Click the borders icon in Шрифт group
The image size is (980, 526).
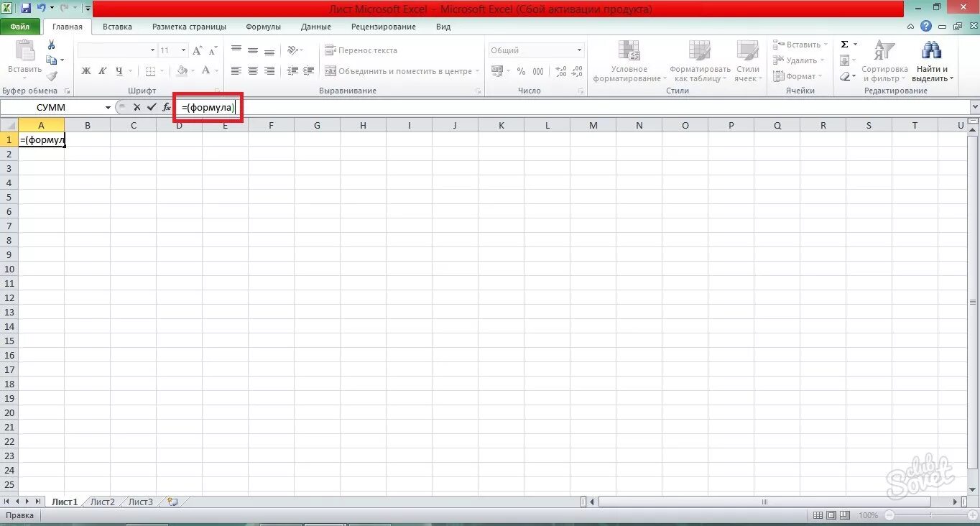[x=150, y=71]
